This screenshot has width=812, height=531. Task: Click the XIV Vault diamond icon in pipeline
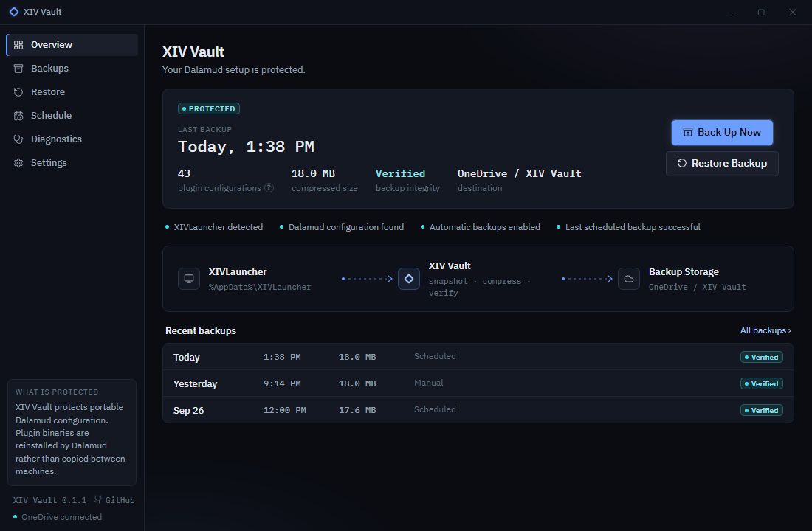pos(409,279)
